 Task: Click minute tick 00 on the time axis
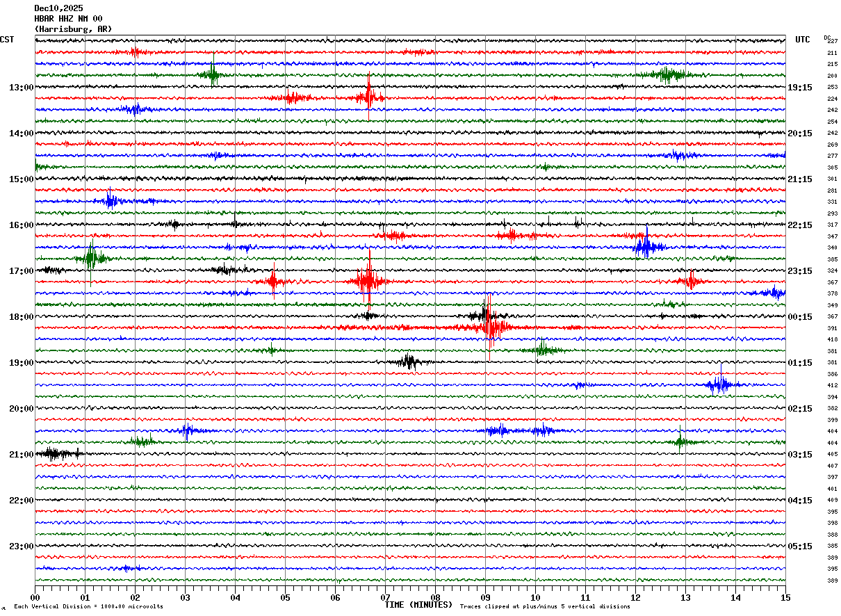[35, 597]
